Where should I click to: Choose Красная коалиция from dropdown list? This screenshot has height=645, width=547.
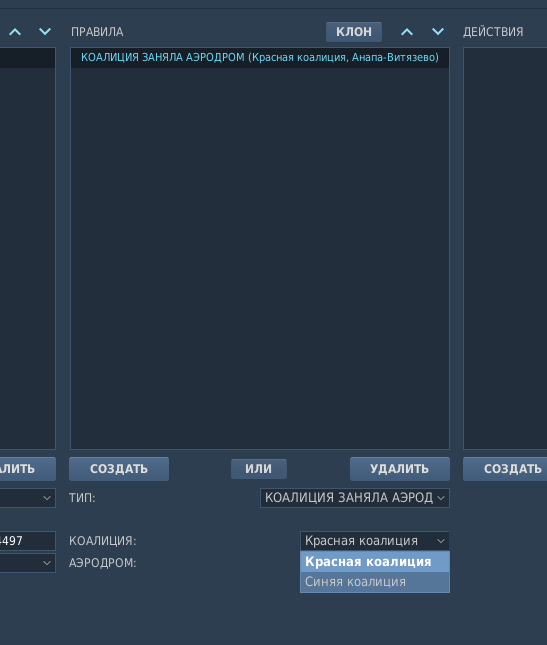click(375, 562)
